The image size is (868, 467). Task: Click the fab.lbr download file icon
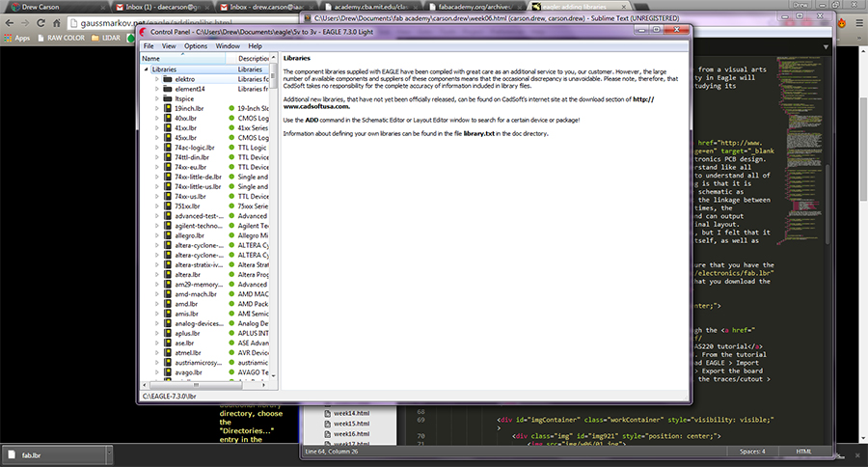click(x=12, y=454)
